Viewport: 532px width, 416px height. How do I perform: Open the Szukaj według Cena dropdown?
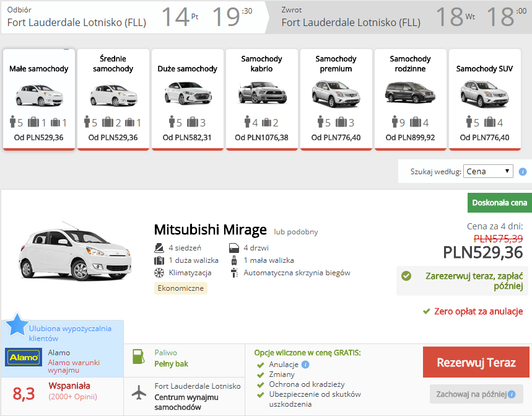[x=488, y=171]
